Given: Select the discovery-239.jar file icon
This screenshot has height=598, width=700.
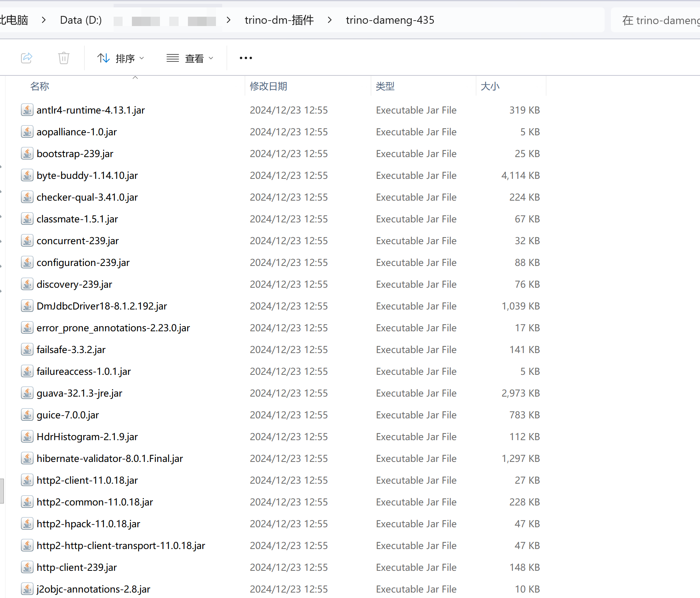Looking at the screenshot, I should coord(27,284).
